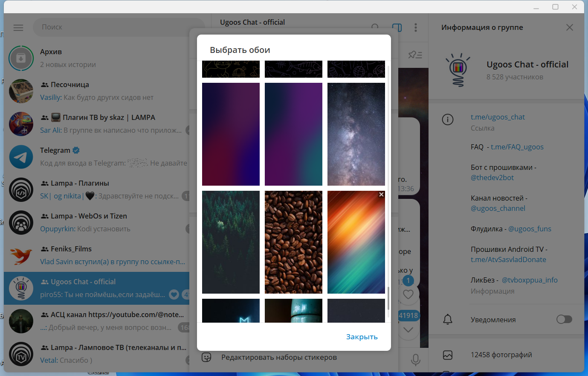Open the Плагин ТВ by skaz LAMPA chat
Viewport: 588px width, 376px height.
point(96,124)
